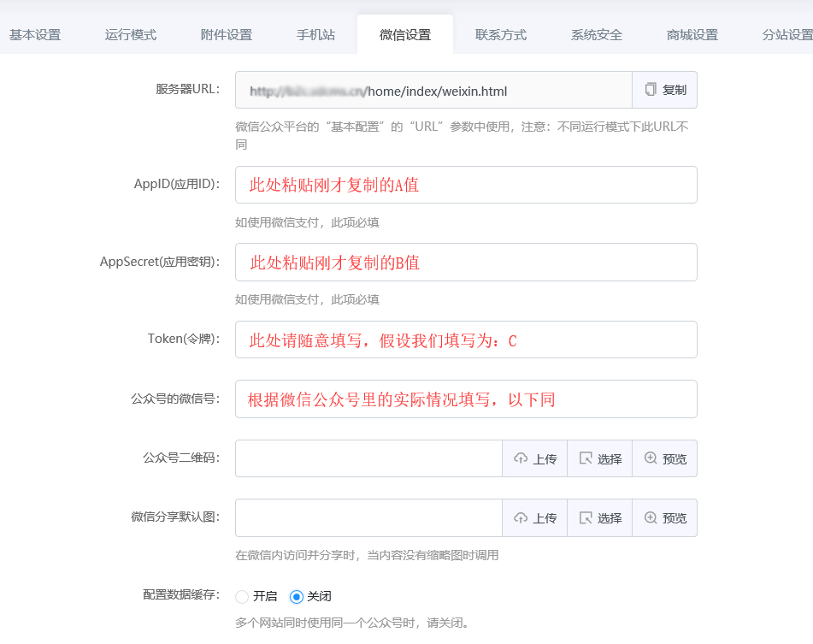Click the AppID(应用ID) input field
This screenshot has height=644, width=813.
[466, 185]
